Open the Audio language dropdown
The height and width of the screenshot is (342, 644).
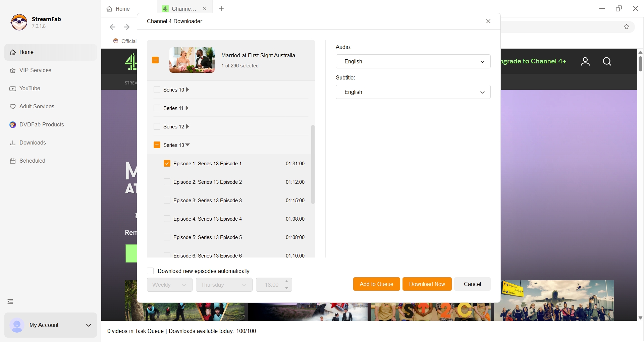[x=413, y=62]
